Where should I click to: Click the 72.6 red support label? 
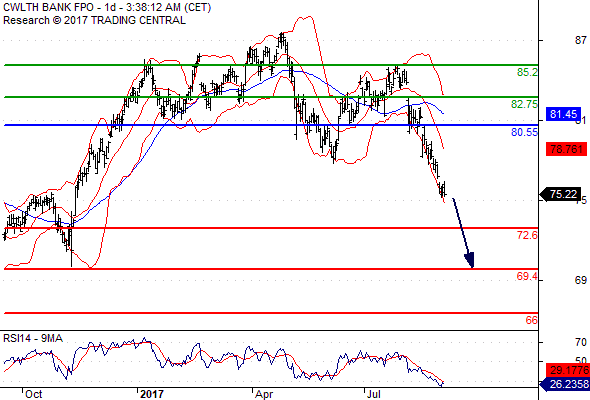tap(527, 235)
